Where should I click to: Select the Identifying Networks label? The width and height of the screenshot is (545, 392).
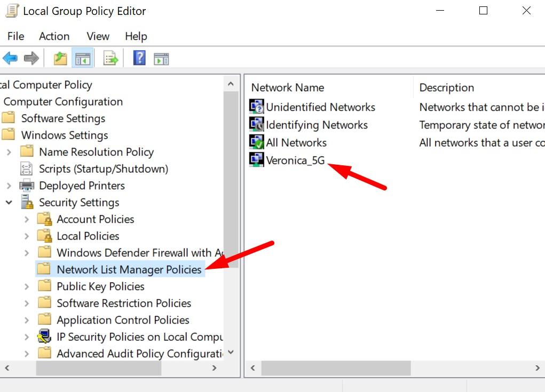tap(317, 125)
